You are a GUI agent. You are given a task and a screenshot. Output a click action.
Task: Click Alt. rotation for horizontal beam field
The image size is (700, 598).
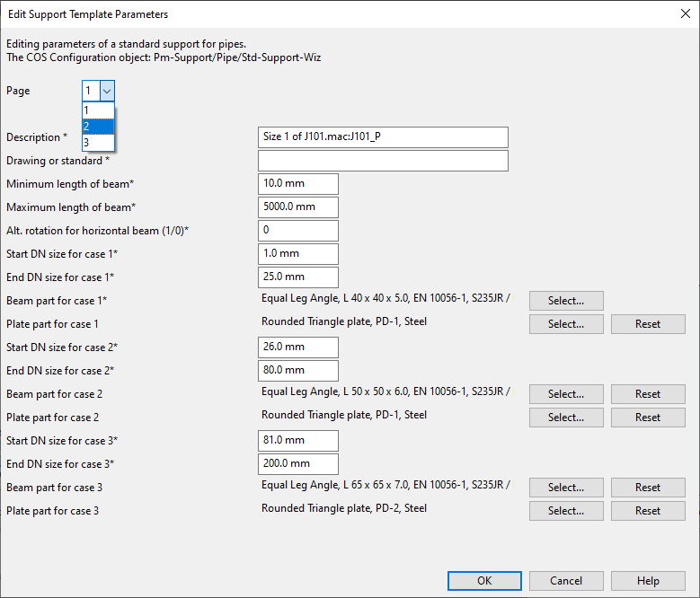point(297,231)
